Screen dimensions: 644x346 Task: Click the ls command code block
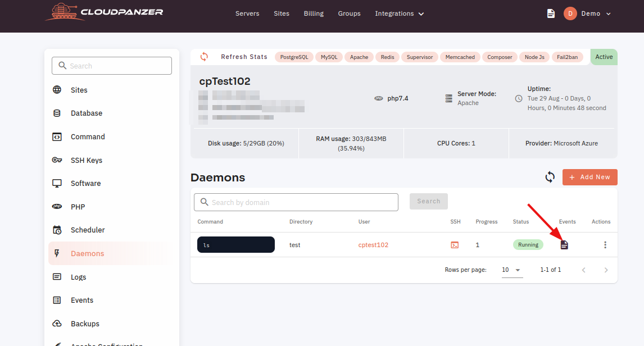pyautogui.click(x=236, y=245)
